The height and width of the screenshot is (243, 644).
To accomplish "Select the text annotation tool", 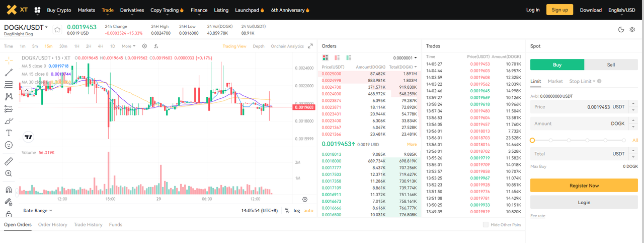I will click(x=9, y=133).
